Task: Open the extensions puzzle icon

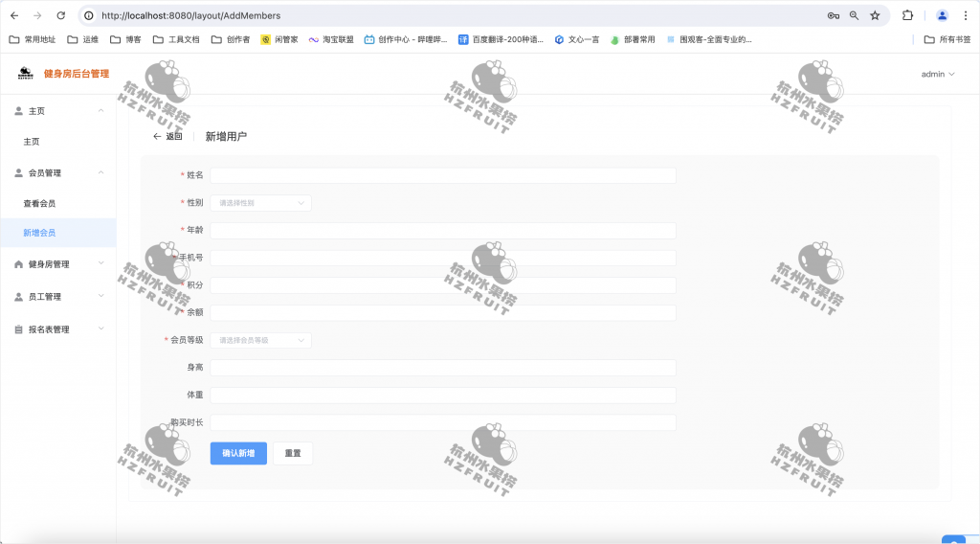Action: click(x=907, y=15)
